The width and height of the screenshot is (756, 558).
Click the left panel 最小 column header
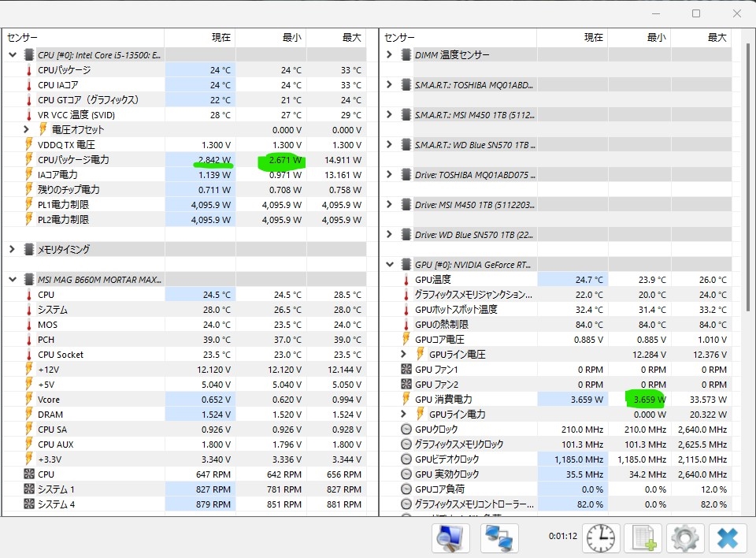(x=291, y=38)
